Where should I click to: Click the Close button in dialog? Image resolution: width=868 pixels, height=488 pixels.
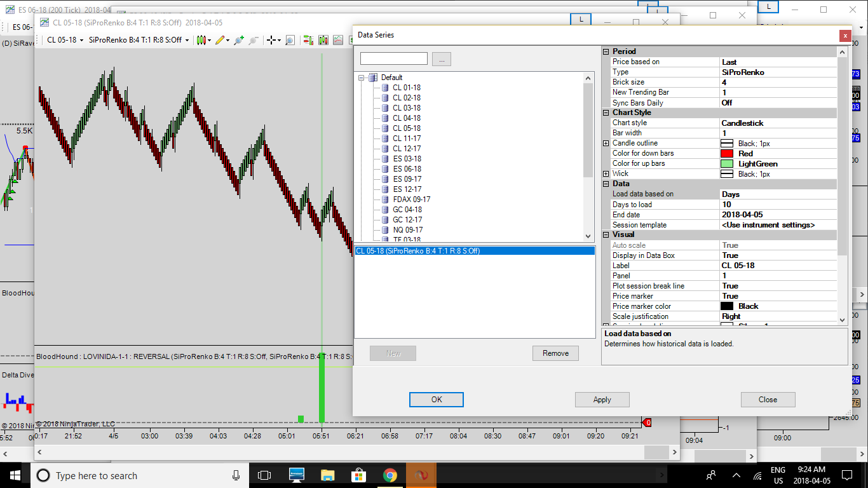(768, 400)
